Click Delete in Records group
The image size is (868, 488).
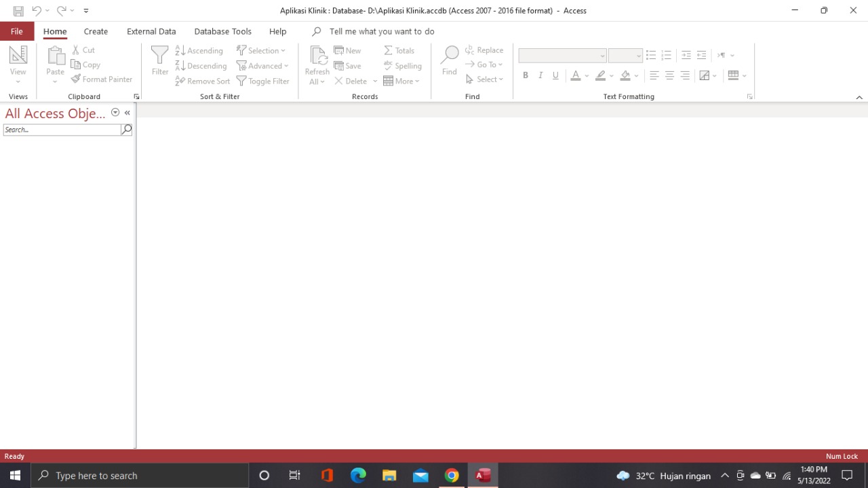[x=351, y=81]
